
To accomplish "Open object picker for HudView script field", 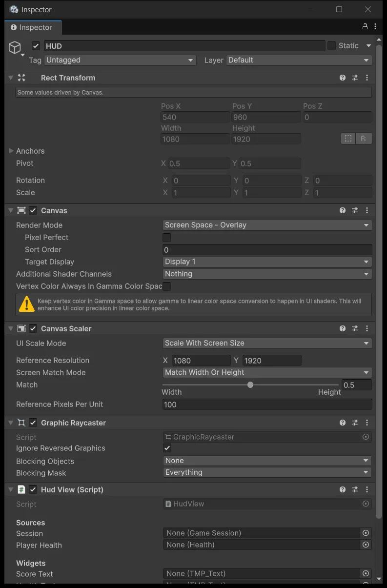I will 366,504.
